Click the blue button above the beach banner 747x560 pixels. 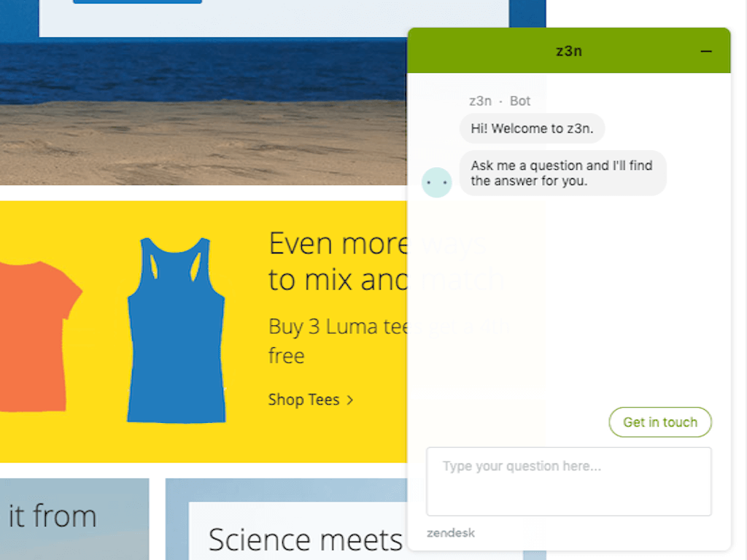(x=137, y=1)
